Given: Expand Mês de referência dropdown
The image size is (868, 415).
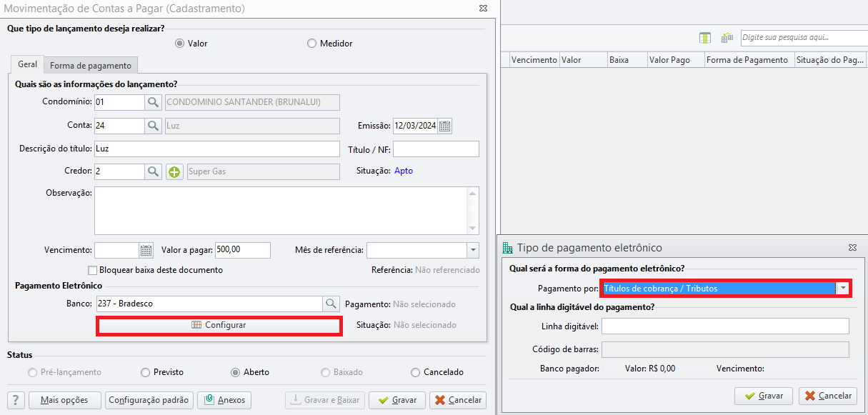Looking at the screenshot, I should (x=472, y=250).
